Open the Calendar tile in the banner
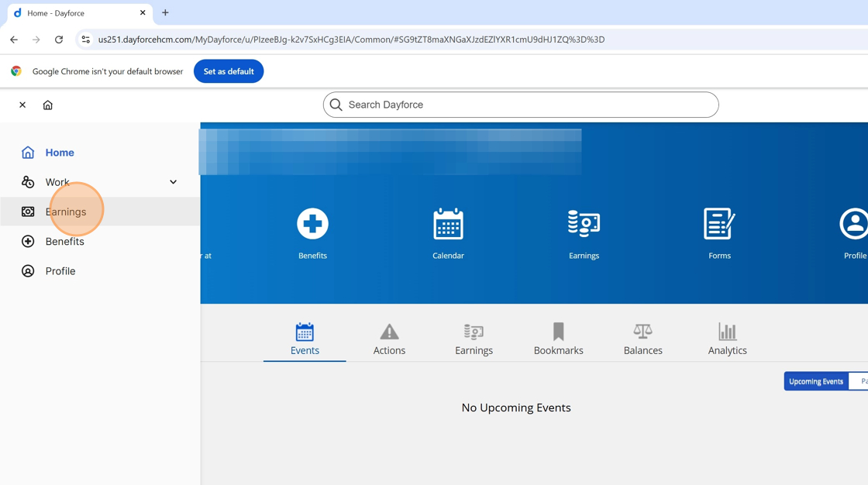This screenshot has height=485, width=868. 449,233
